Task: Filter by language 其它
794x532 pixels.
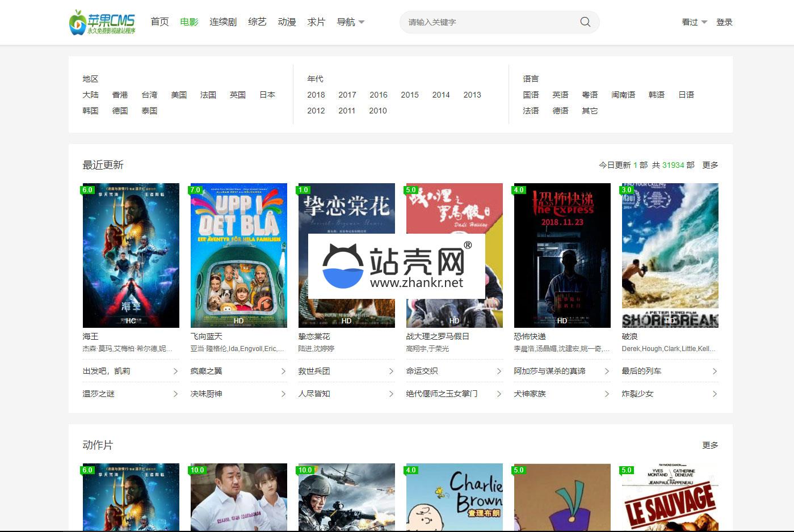Action: pos(590,111)
